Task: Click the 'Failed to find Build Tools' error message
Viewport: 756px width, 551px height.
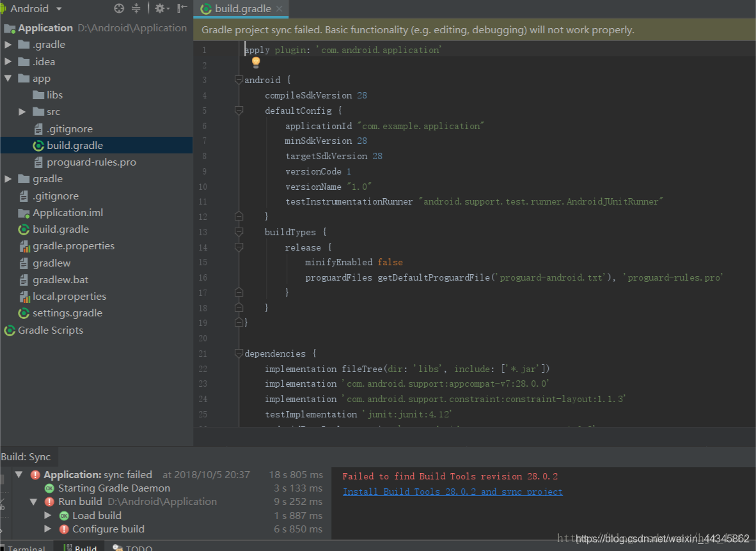Action: (450, 476)
